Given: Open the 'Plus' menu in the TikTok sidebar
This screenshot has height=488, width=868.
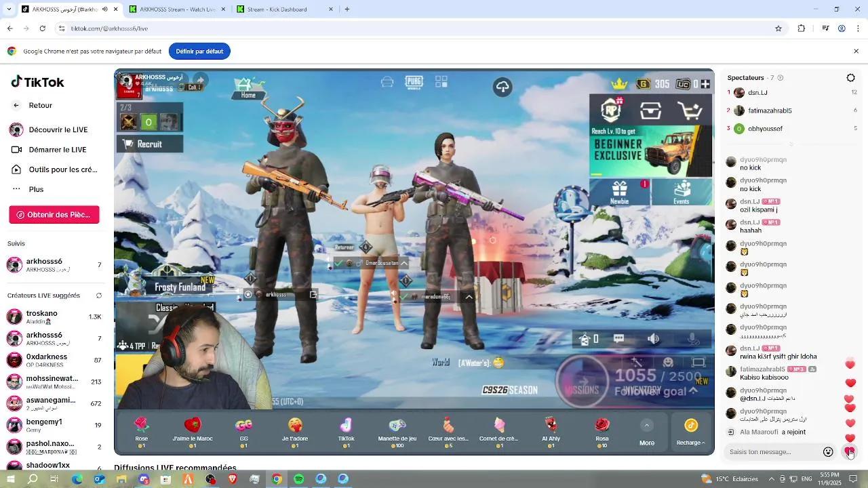Looking at the screenshot, I should coord(37,189).
